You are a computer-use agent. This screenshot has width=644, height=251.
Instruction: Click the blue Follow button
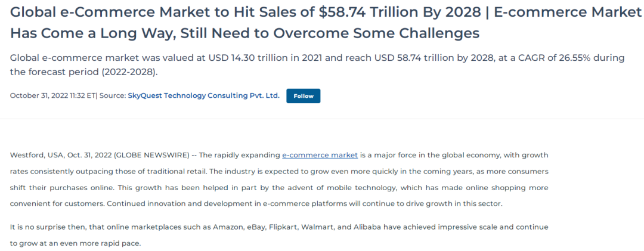click(x=303, y=96)
